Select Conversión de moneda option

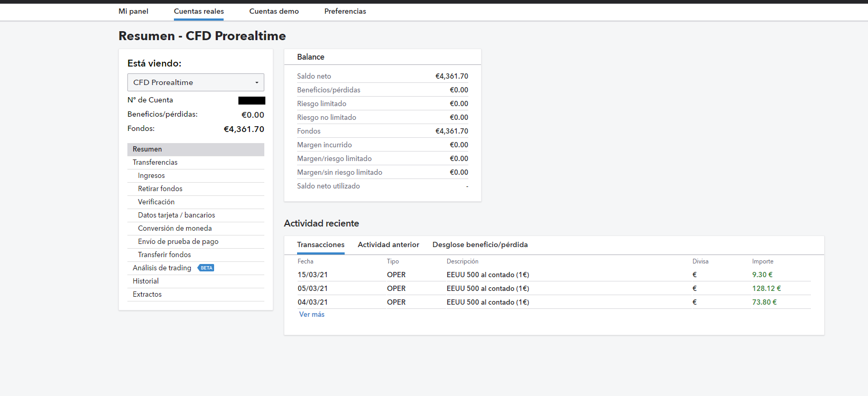click(x=174, y=229)
